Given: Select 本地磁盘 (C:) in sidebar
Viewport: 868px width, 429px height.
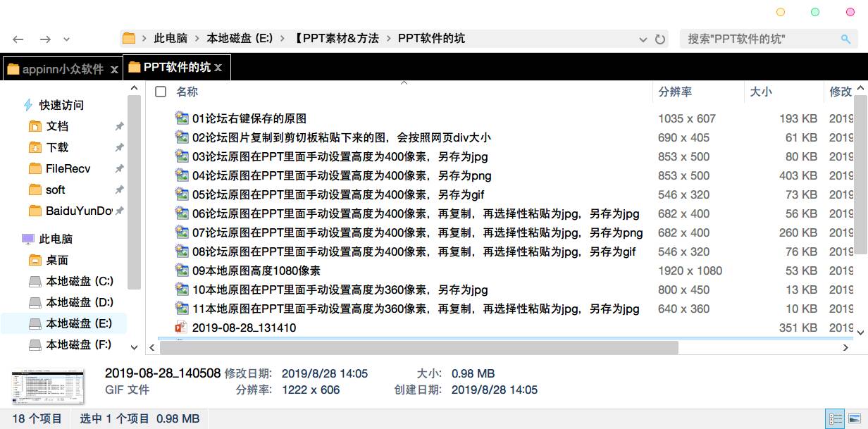Looking at the screenshot, I should coord(79,281).
